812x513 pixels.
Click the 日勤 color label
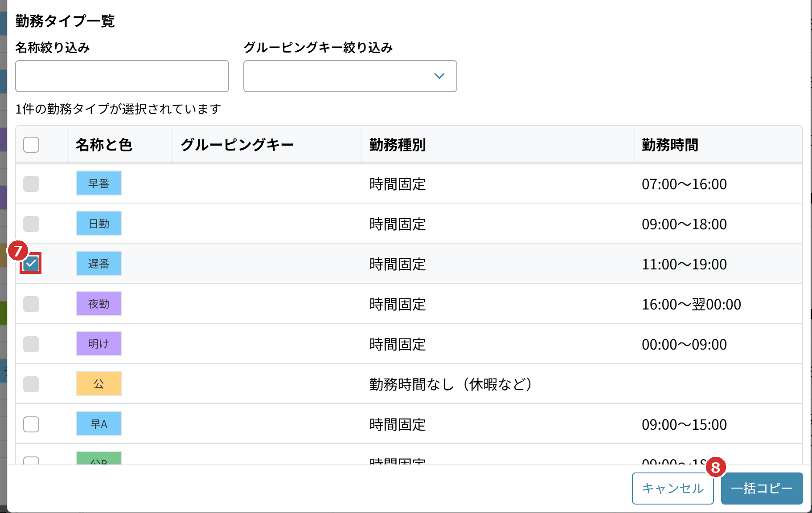point(99,223)
